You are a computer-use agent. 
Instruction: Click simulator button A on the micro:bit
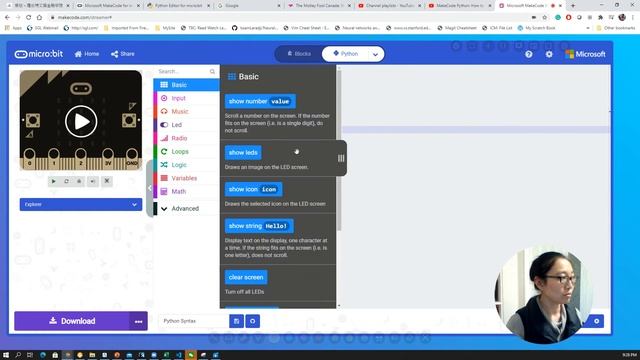point(33,120)
